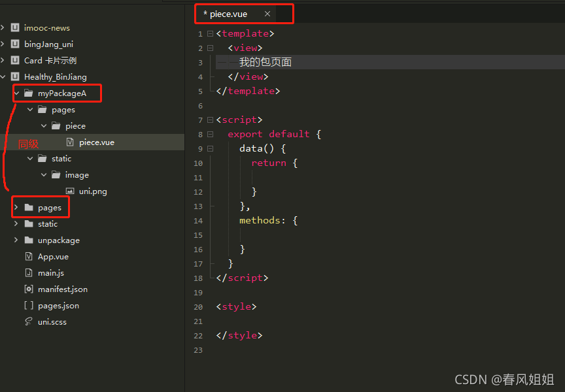Click the uni.scss file icon

pyautogui.click(x=28, y=322)
